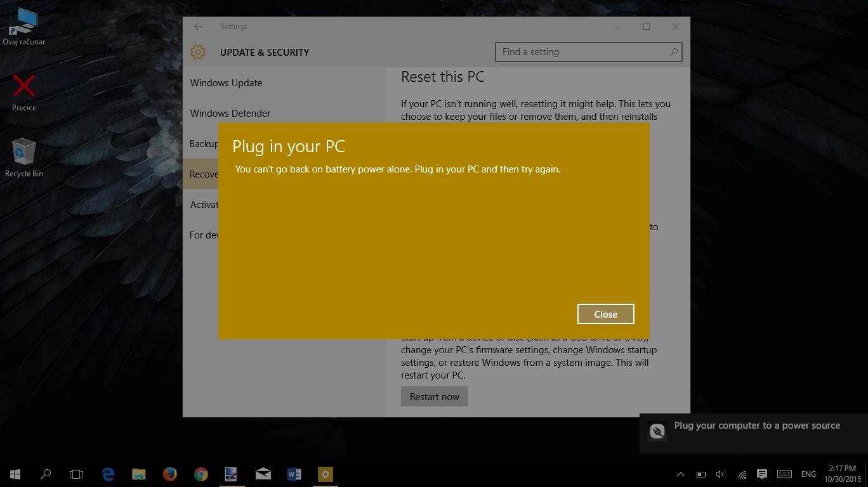This screenshot has height=487, width=868.
Task: Close the Plug in your PC dialog
Action: pos(605,314)
